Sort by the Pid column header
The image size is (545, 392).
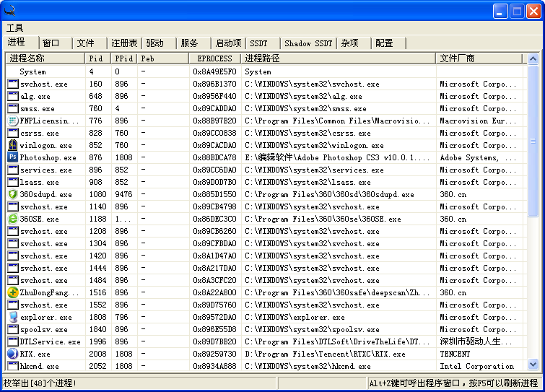coord(98,58)
